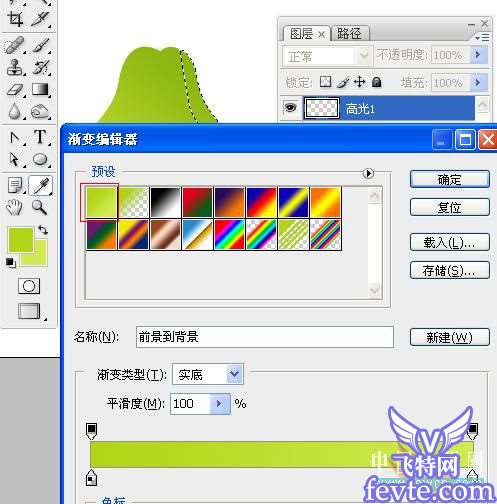Select the opaque spectrum gradient preset
The height and width of the screenshot is (504, 497).
coord(230,234)
